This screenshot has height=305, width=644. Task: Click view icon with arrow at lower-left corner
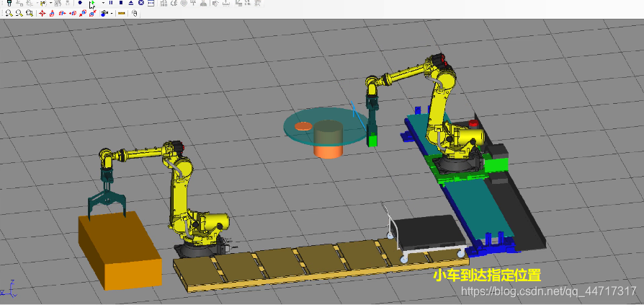83,13
